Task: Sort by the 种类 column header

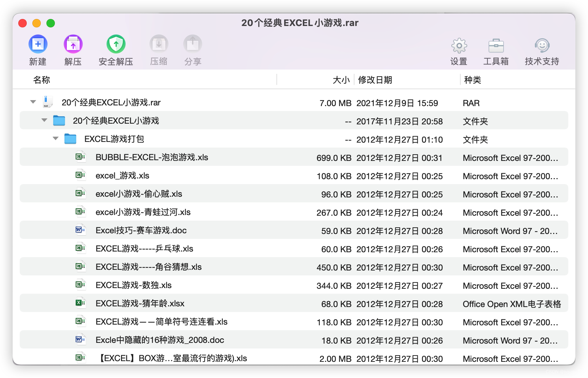Action: click(472, 80)
